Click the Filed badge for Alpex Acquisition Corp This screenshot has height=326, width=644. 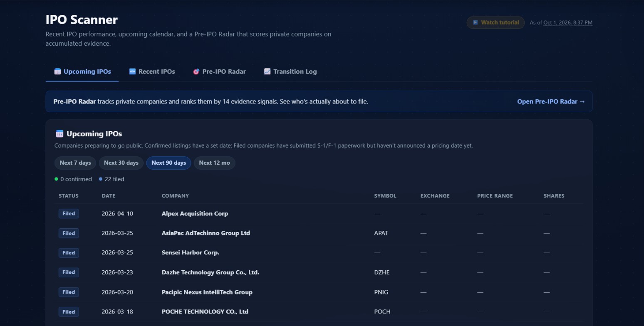point(69,214)
